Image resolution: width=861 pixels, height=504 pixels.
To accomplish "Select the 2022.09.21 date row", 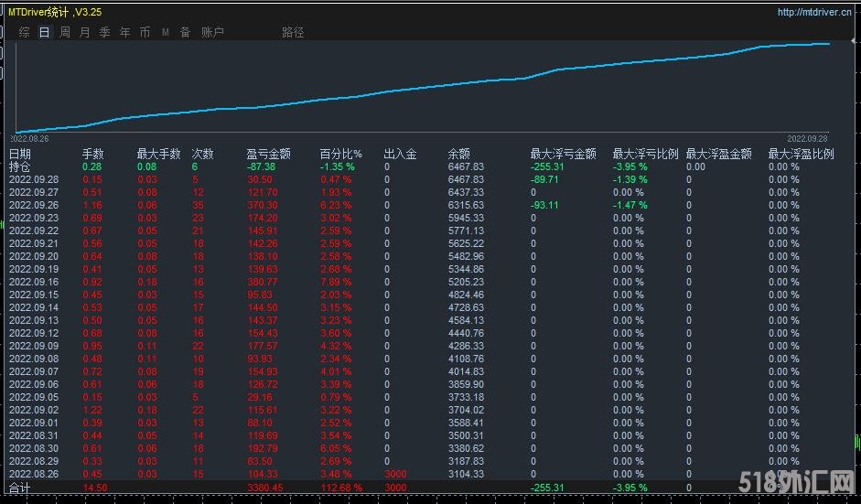I will [x=34, y=243].
